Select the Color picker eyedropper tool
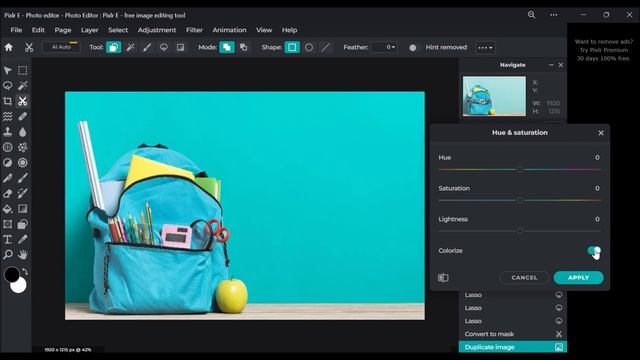 pyautogui.click(x=23, y=240)
